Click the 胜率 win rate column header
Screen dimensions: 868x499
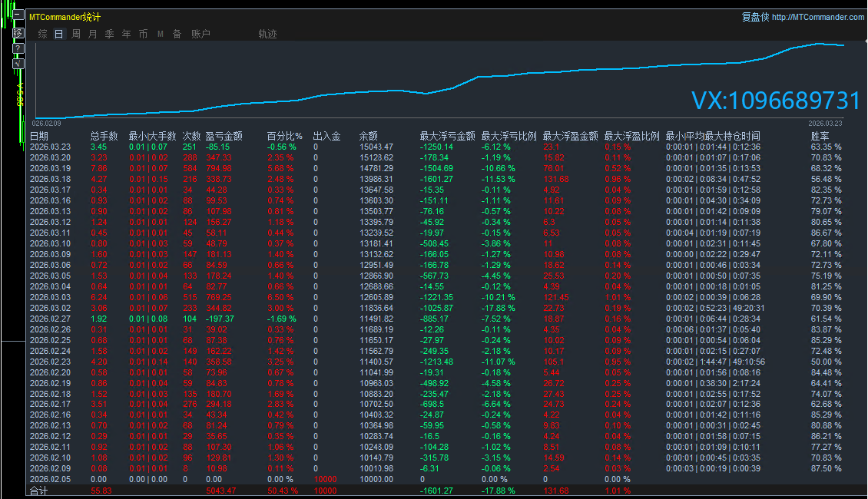pyautogui.click(x=820, y=136)
